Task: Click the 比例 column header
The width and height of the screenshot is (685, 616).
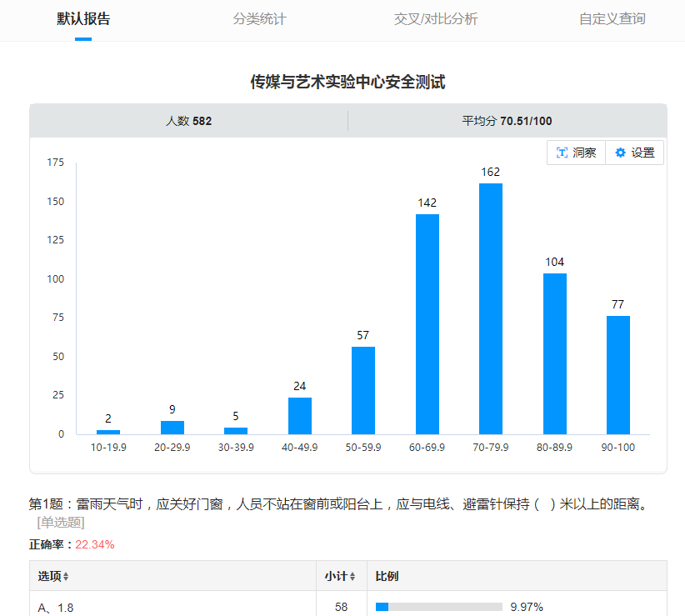Action: tap(387, 577)
